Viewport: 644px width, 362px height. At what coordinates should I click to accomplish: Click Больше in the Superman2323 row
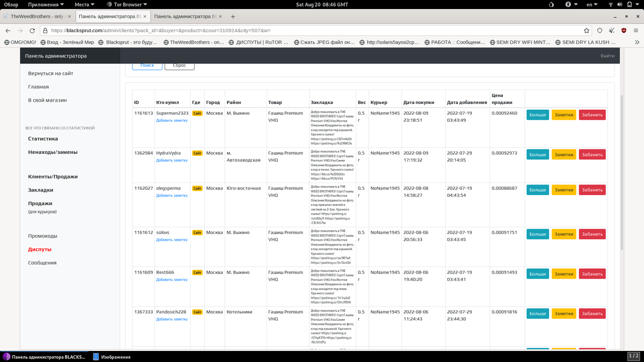(538, 115)
